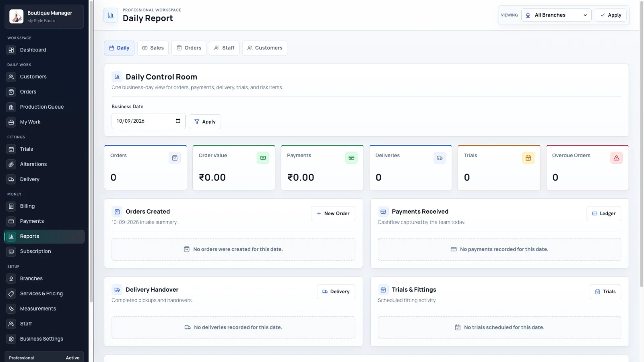Click the sidebar vertical scrollbar
Screen dimensions: 644x362
click(x=91, y=152)
